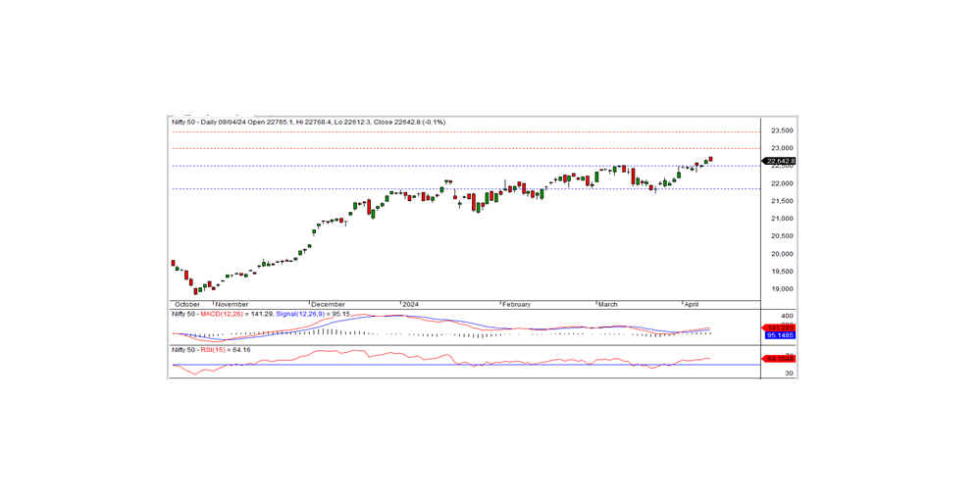Click the 21,000 price axis label

coord(782,219)
